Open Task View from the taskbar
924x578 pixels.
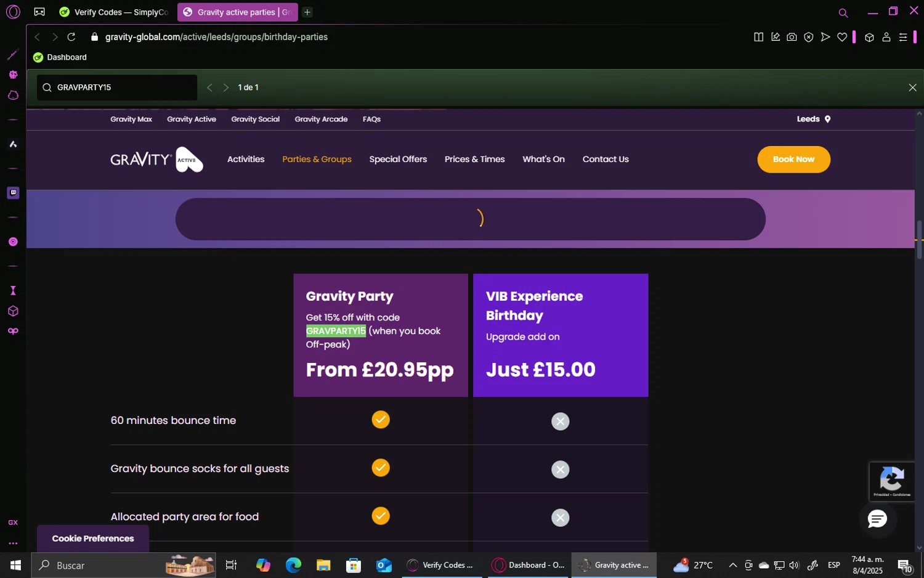(232, 565)
